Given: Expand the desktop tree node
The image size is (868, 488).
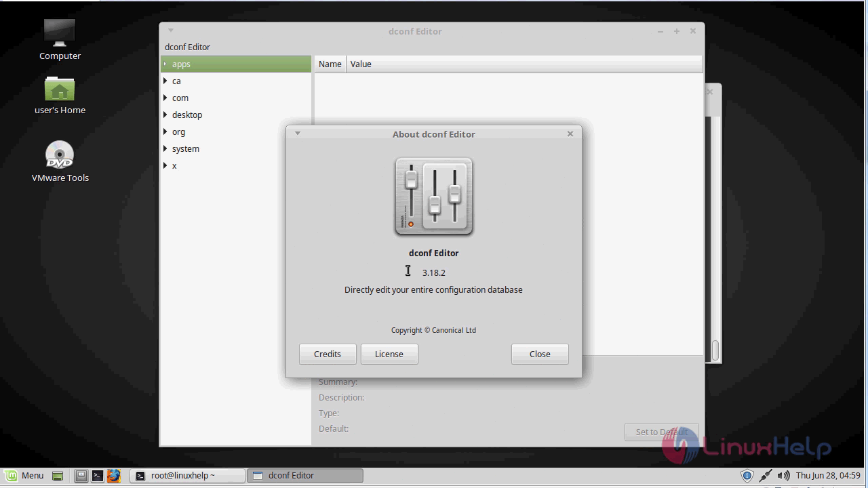Looking at the screenshot, I should coord(165,115).
